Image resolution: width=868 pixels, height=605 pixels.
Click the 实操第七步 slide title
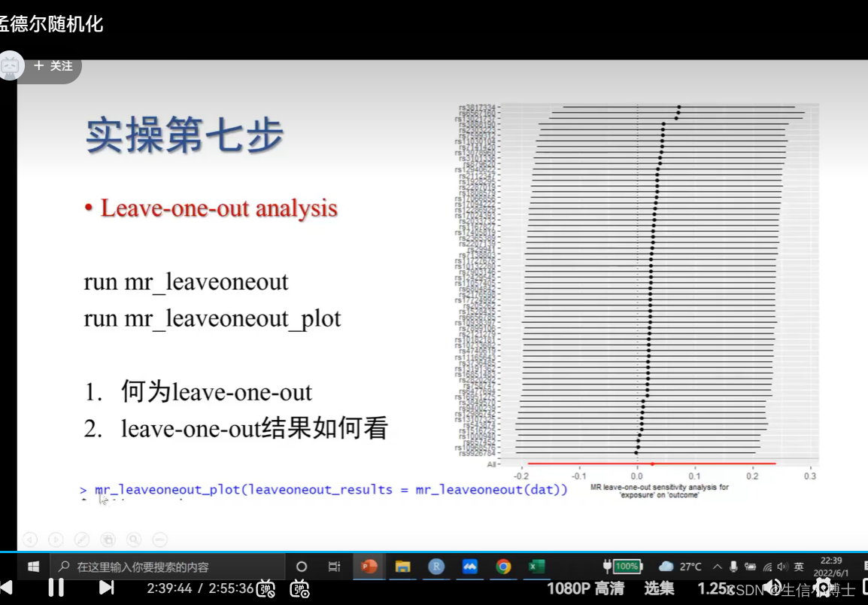pos(184,135)
